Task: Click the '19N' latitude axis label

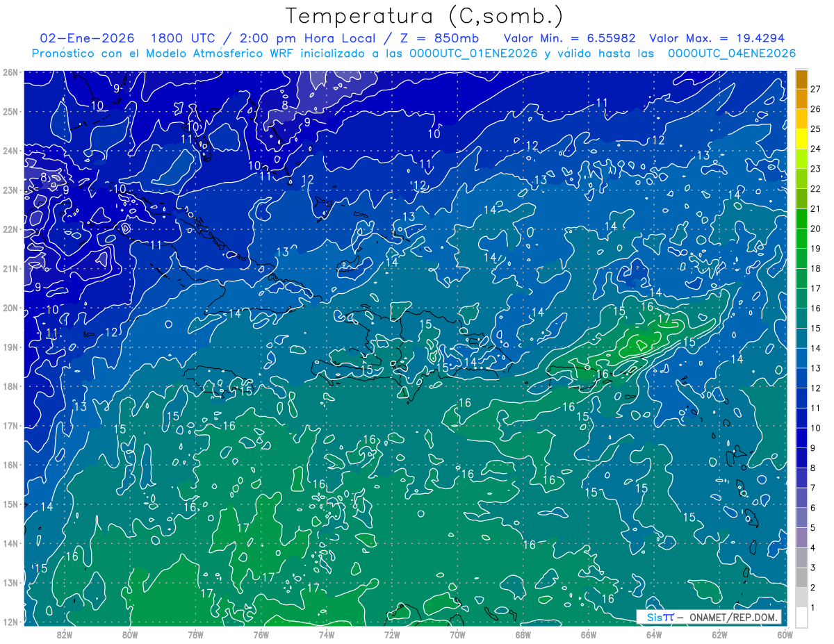Action: coord(10,347)
